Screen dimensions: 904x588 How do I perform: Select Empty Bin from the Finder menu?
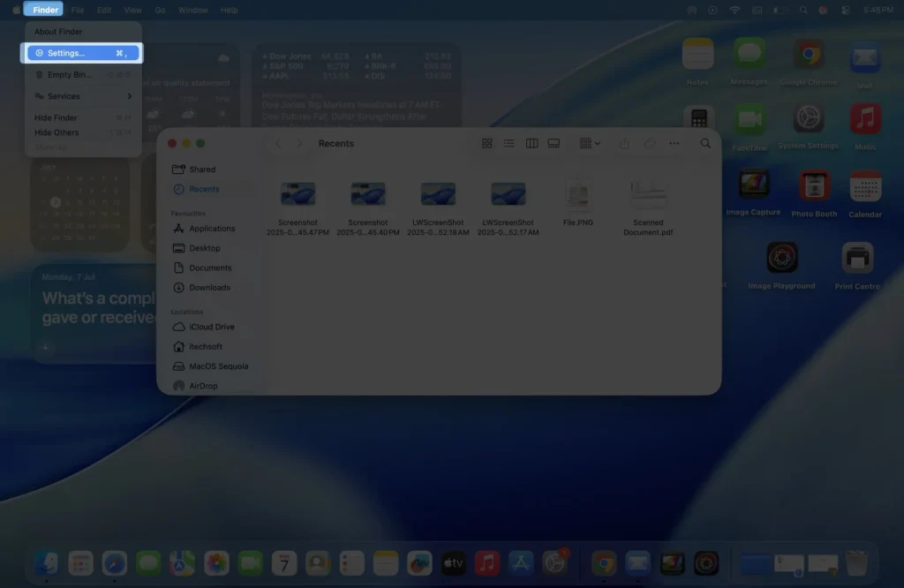pyautogui.click(x=71, y=74)
